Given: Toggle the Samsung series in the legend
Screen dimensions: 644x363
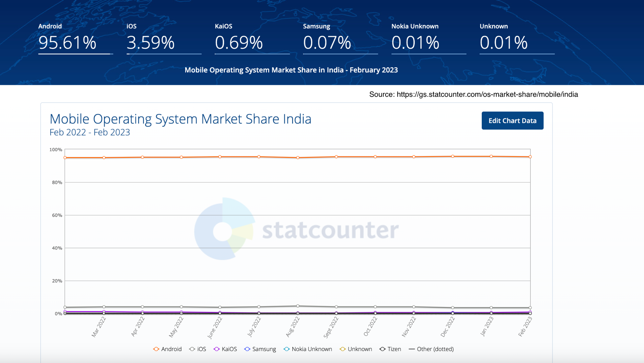Looking at the screenshot, I should tap(260, 349).
